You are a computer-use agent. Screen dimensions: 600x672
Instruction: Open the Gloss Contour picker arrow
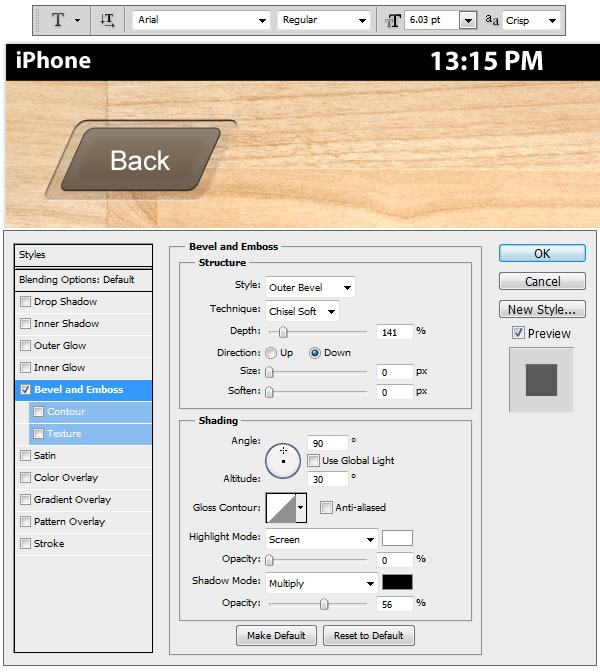pyautogui.click(x=301, y=507)
